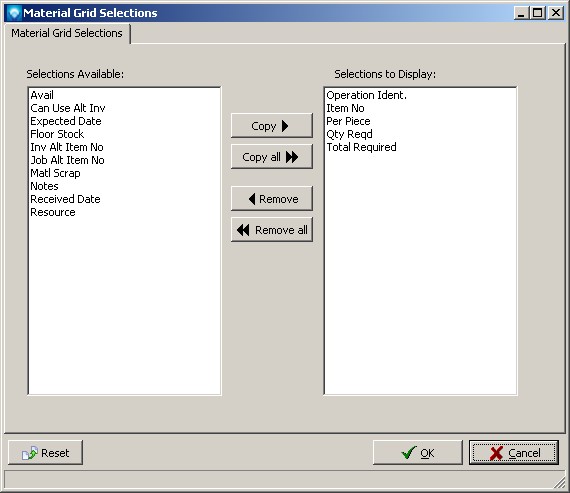Select Operation Ident. in display list
Screen dimensions: 570x493
pyautogui.click(x=366, y=95)
